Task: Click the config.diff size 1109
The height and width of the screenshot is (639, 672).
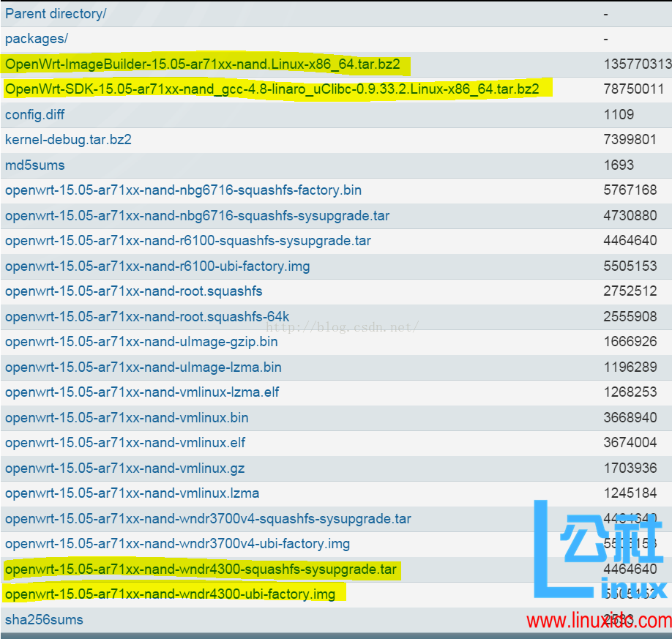Action: [619, 114]
